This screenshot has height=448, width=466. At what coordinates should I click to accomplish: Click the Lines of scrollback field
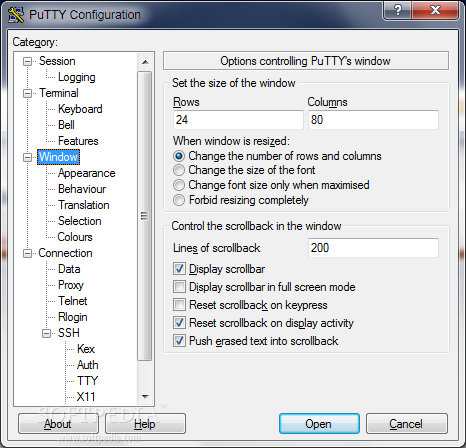[x=373, y=248]
